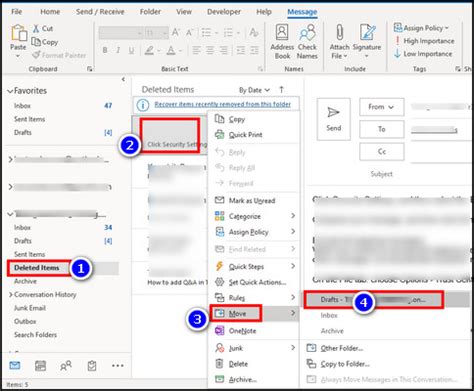Open the View tab
Viewport: 474px width, 391px height.
pos(184,12)
